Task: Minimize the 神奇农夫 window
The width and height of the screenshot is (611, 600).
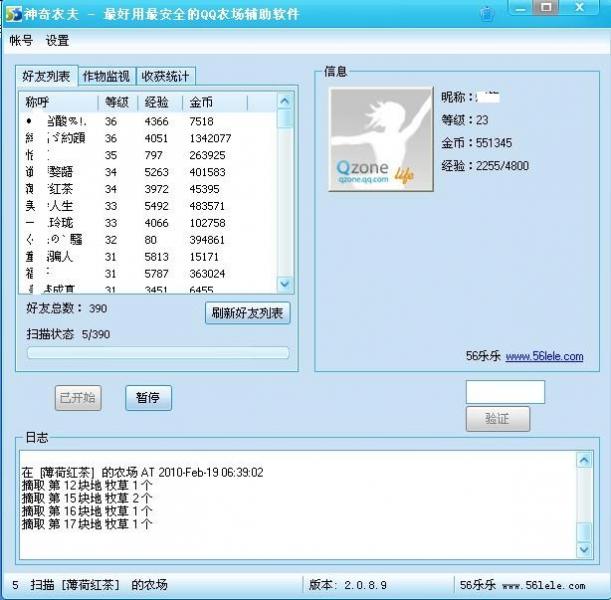Action: [x=521, y=8]
